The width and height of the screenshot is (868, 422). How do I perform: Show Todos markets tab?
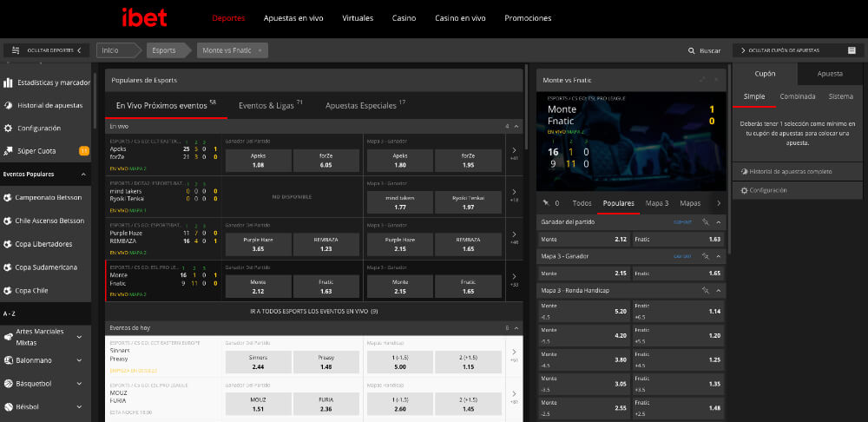click(x=582, y=203)
